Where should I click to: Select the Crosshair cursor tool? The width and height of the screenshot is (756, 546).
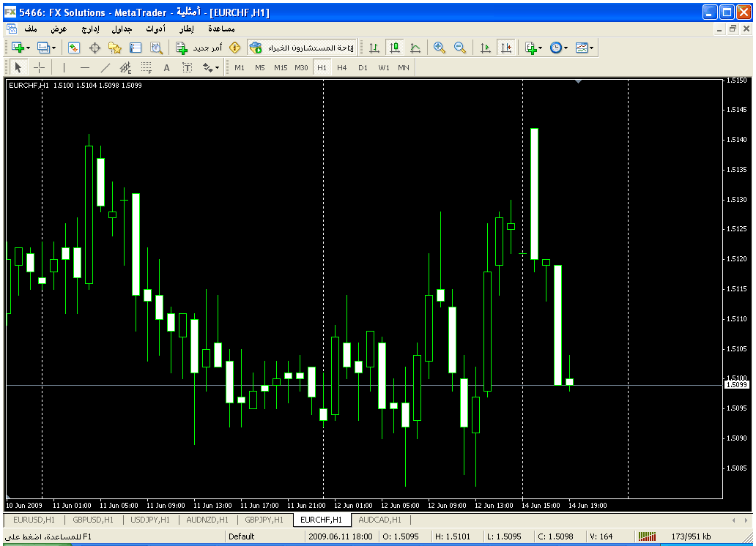(x=40, y=67)
